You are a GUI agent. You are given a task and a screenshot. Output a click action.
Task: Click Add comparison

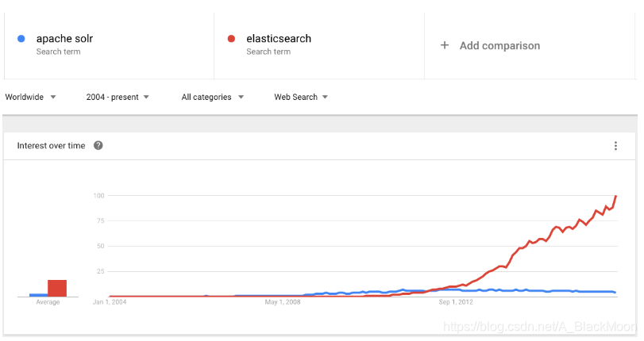coord(499,45)
